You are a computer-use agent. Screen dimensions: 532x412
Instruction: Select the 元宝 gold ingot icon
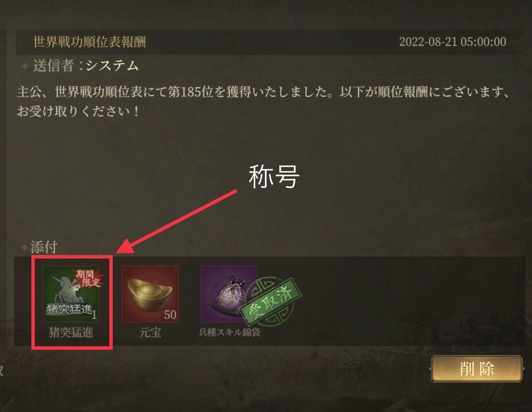pos(150,294)
